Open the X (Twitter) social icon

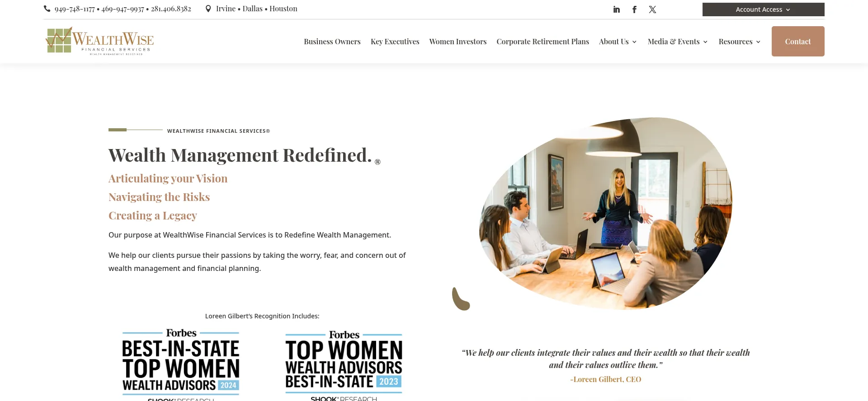(652, 9)
